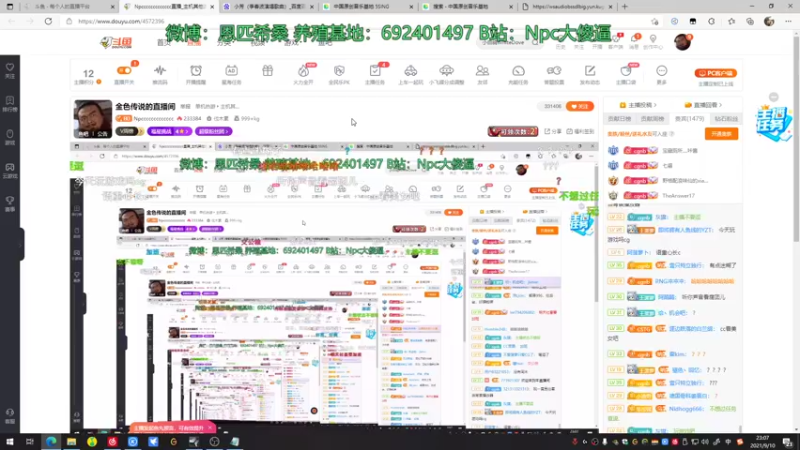Switch to the 贡献日榜 tab
Image resolution: width=800 pixels, height=450 pixels.
tap(619, 118)
